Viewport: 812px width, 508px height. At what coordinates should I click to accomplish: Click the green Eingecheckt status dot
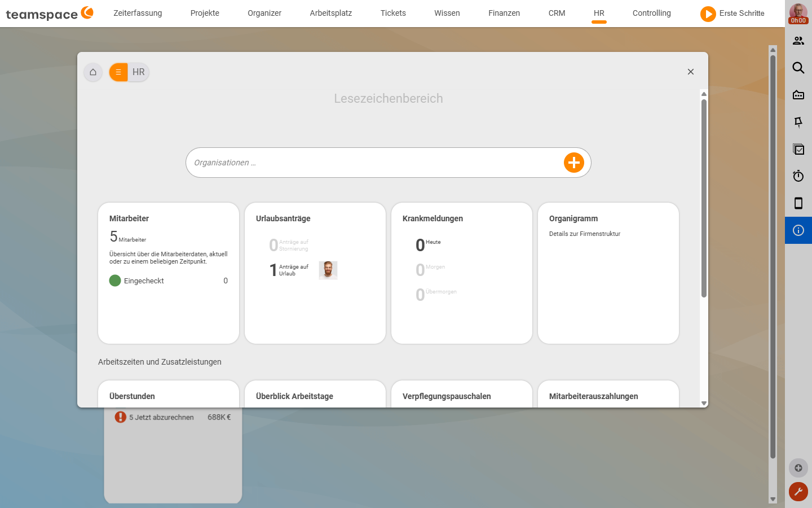115,281
